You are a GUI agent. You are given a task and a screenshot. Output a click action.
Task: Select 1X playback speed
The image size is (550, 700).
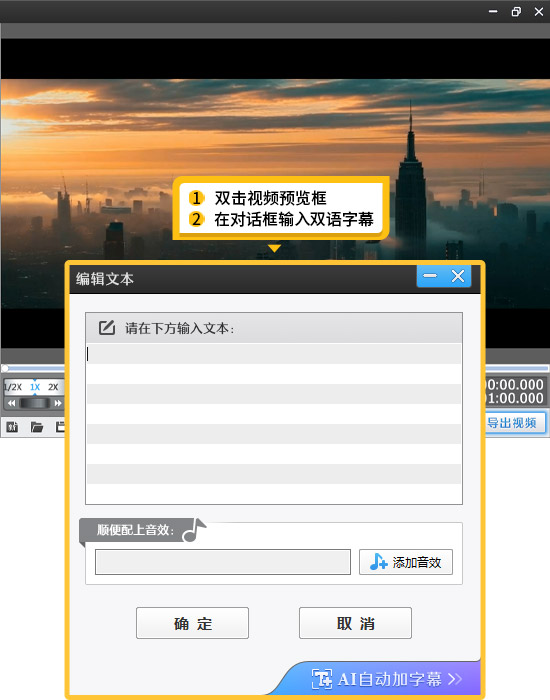(x=35, y=387)
